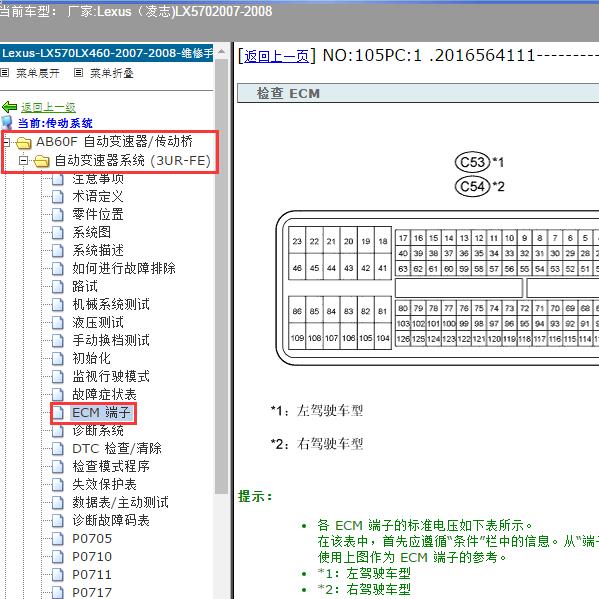Select the 液压测试 tree item
The image size is (599, 599).
(98, 322)
